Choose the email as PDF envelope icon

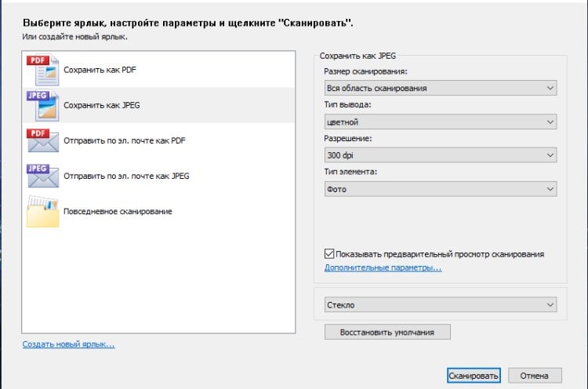point(43,140)
